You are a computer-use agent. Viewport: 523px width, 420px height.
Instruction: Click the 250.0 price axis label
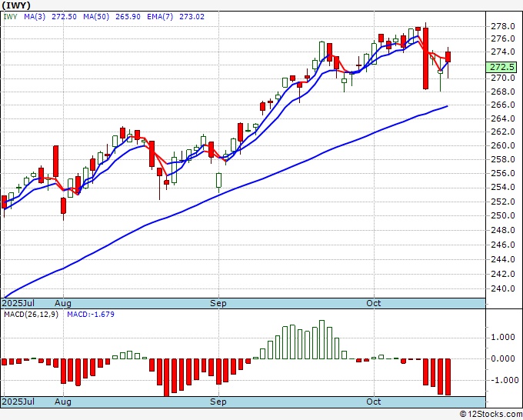pyautogui.click(x=503, y=215)
